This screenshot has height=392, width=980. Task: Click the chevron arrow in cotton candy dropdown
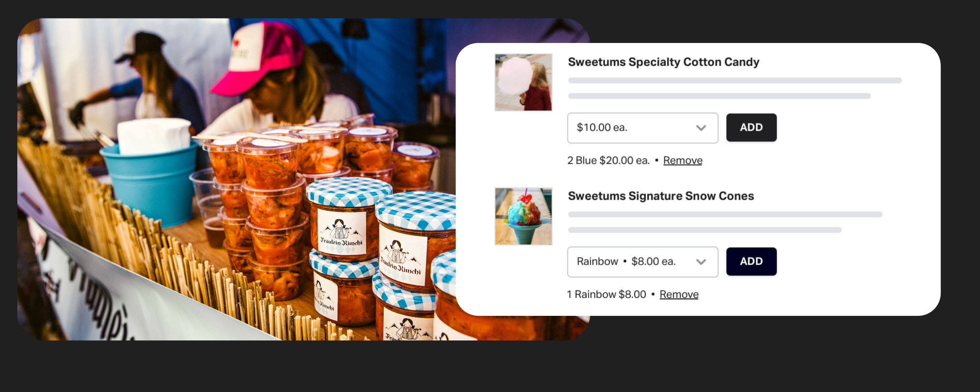click(701, 128)
